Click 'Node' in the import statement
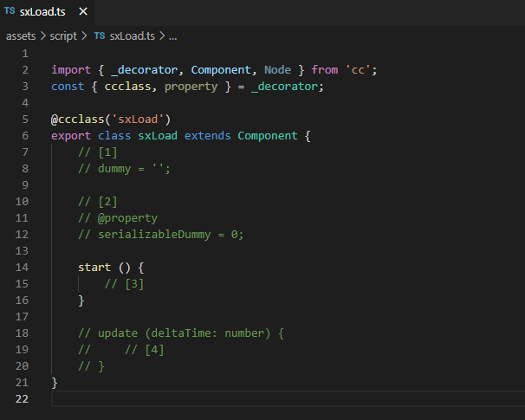525x420 pixels. point(277,70)
